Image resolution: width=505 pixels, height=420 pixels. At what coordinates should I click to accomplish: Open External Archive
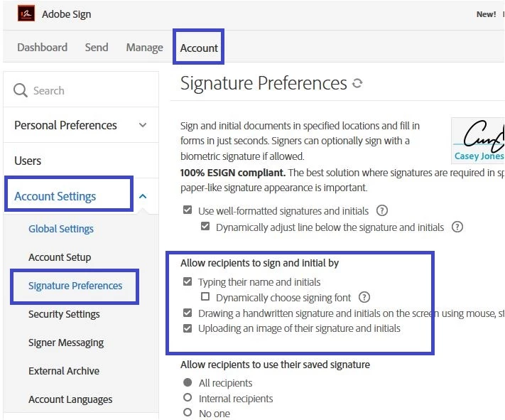click(x=64, y=371)
